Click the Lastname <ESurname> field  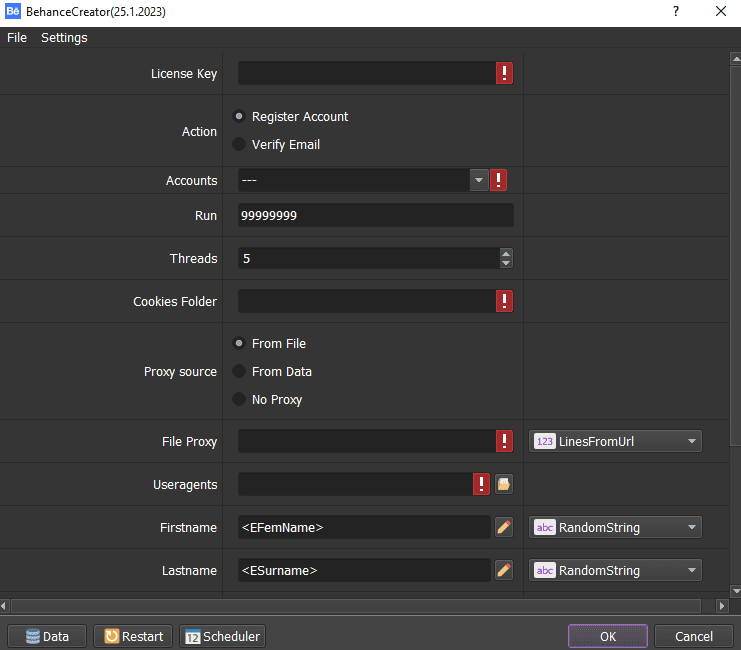point(364,570)
